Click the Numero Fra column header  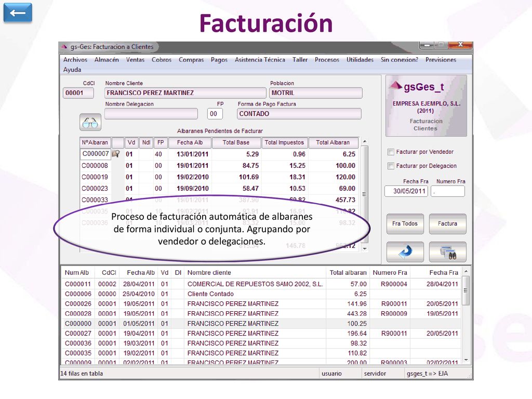[390, 272]
